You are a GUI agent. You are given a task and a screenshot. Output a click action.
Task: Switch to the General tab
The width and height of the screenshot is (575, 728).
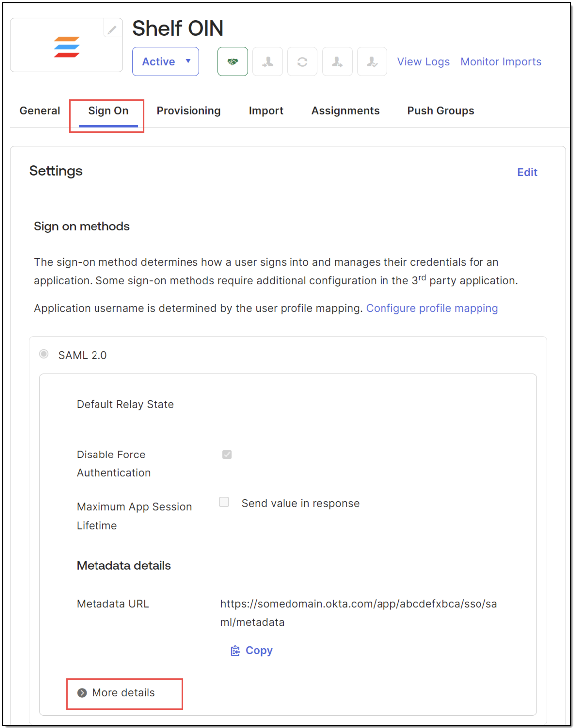(40, 111)
